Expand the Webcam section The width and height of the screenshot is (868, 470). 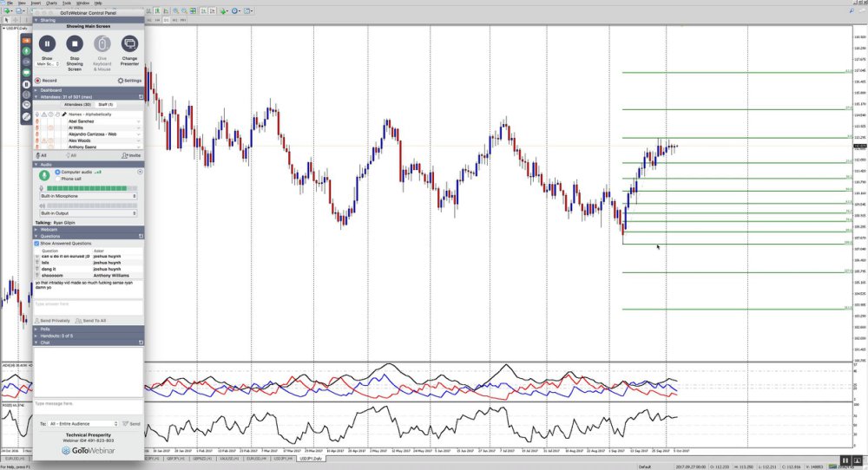(89, 230)
